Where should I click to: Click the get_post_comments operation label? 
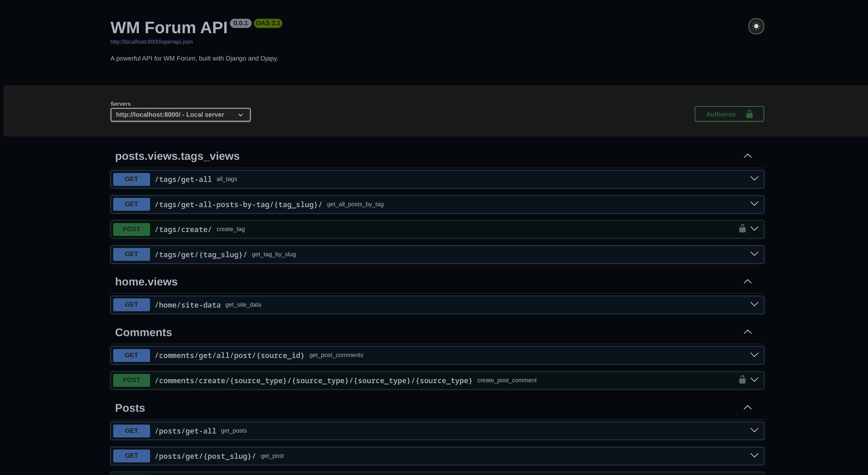click(336, 355)
